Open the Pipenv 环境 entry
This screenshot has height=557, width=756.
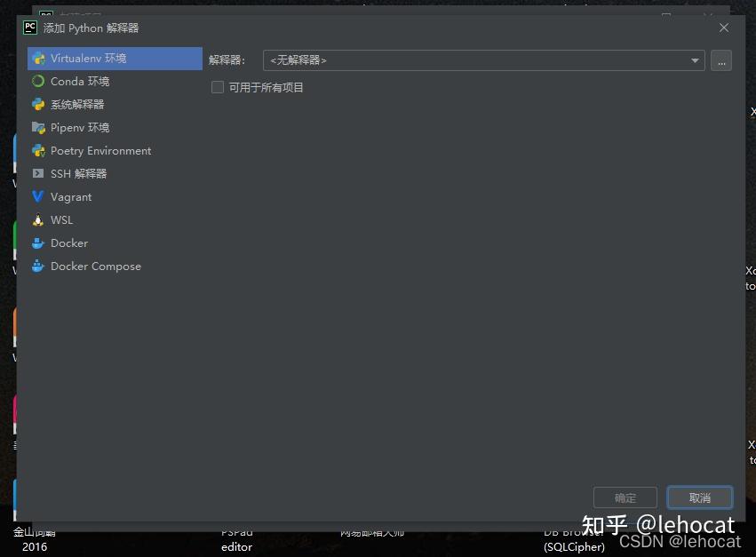pyautogui.click(x=115, y=128)
